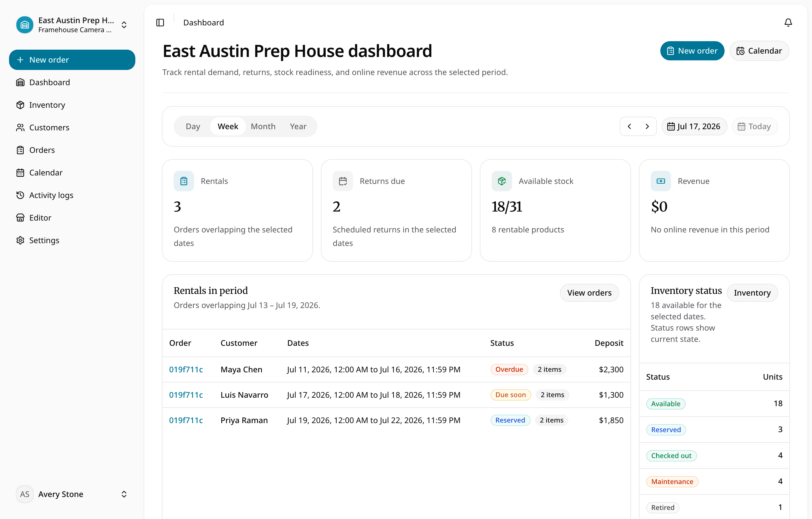Viewport: 812px width, 519px height.
Task: Click the Dashboard breadcrumb text
Action: (203, 23)
